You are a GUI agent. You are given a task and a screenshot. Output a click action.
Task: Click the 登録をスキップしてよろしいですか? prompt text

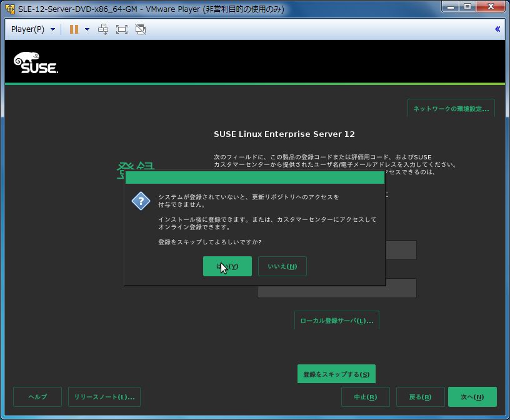coord(210,242)
